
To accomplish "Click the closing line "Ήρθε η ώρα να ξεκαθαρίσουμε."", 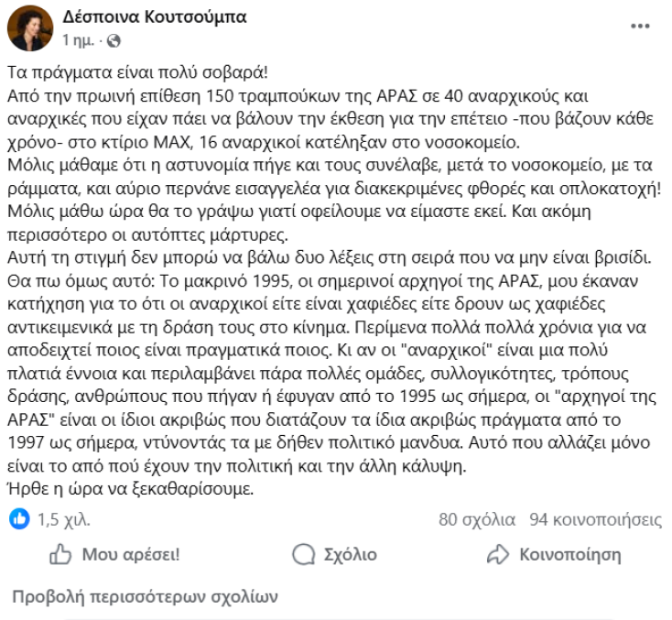I will point(128,489).
